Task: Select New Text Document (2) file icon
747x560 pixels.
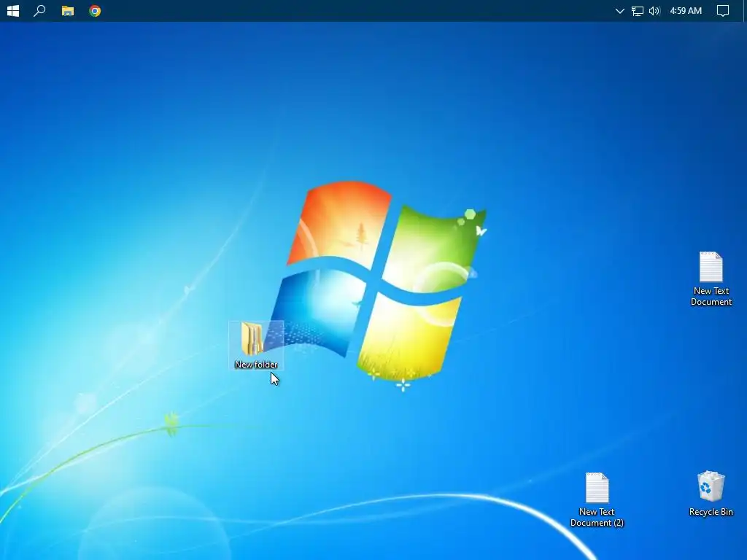Action: coord(597,488)
